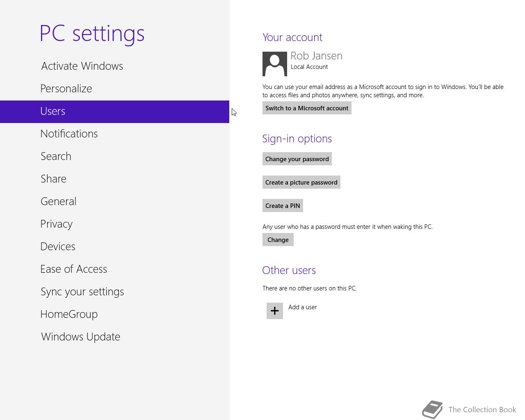Click the Rob Jansen account name
This screenshot has height=420, width=525.
[x=316, y=56]
